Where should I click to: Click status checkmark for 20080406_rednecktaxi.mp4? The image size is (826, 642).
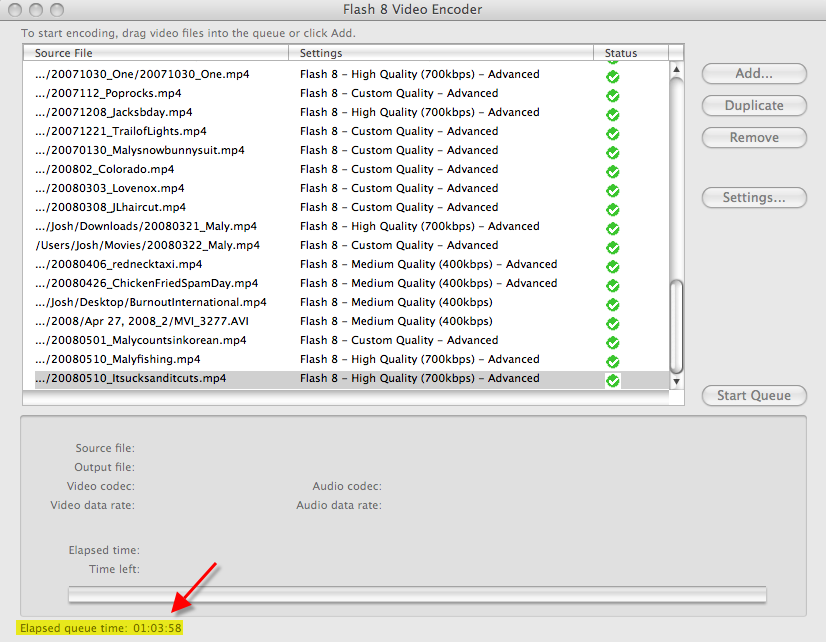pyautogui.click(x=612, y=266)
